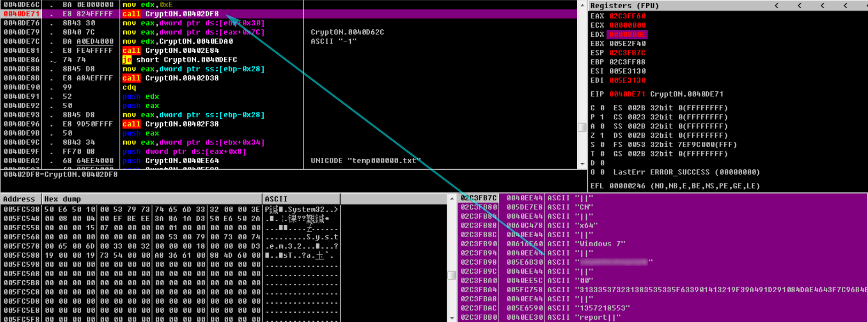Toggle the Z zero flag value
The height and width of the screenshot is (322, 868).
pos(602,135)
